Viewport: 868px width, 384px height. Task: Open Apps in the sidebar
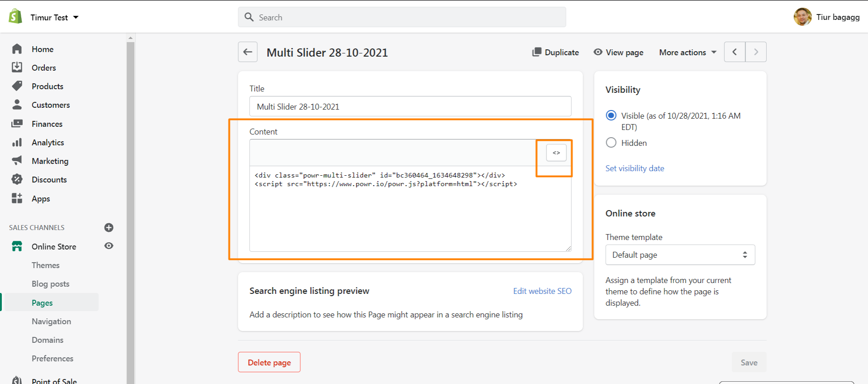click(x=41, y=198)
